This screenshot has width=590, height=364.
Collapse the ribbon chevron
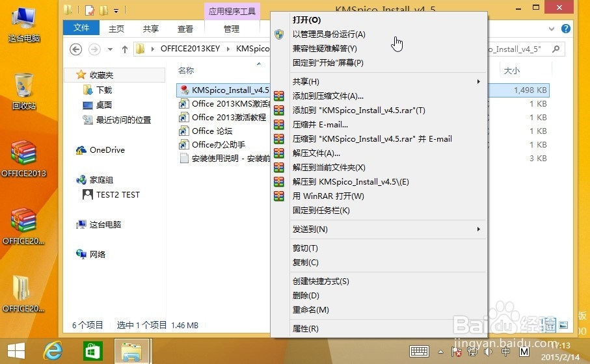pos(551,29)
